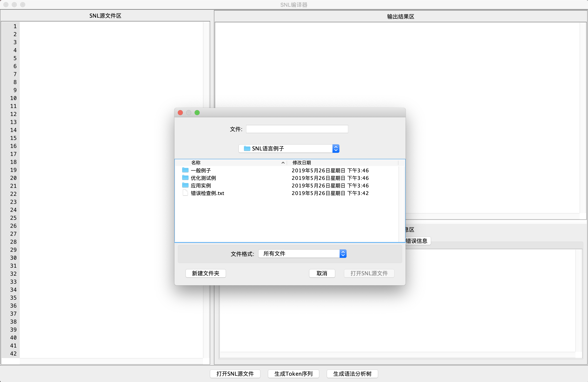
Task: Close the file dialog with red button
Action: coord(180,113)
